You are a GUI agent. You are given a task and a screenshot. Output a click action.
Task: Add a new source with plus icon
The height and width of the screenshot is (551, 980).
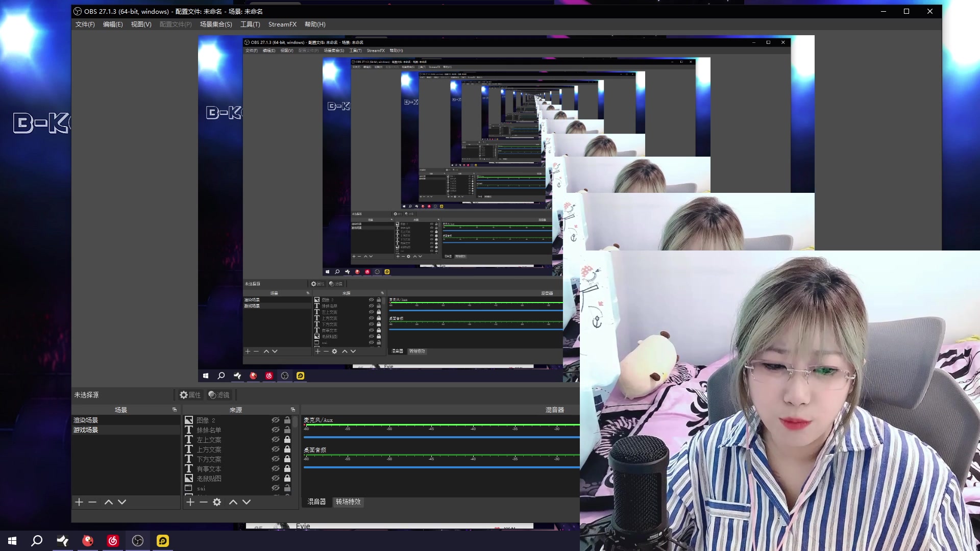click(x=190, y=502)
